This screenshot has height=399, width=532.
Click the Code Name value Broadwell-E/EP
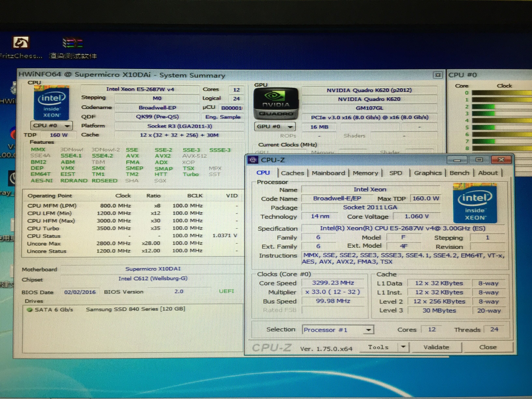point(337,198)
